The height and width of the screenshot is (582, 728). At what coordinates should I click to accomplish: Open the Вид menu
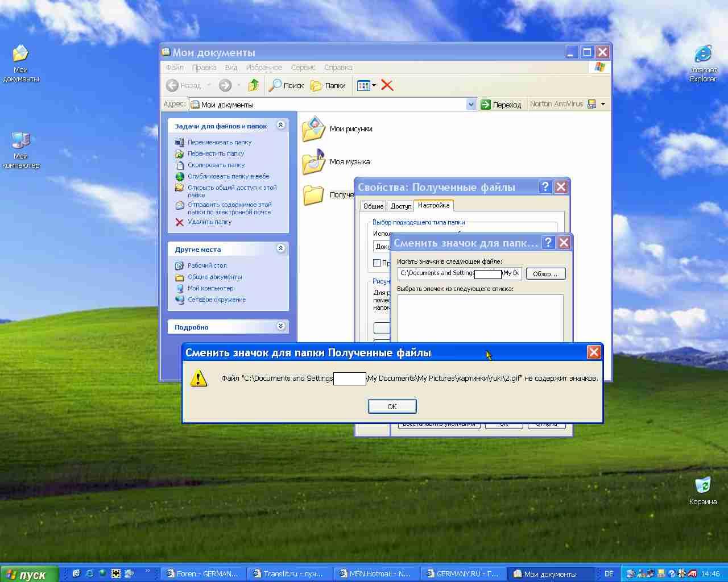[x=231, y=67]
